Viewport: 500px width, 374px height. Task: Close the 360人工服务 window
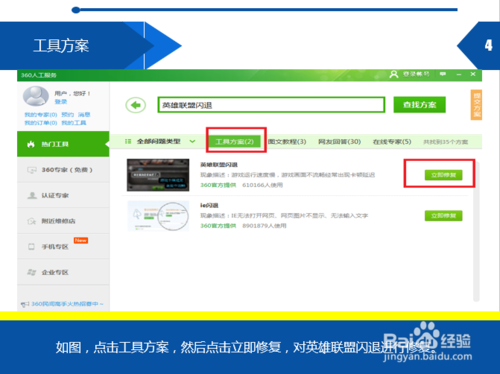click(473, 74)
